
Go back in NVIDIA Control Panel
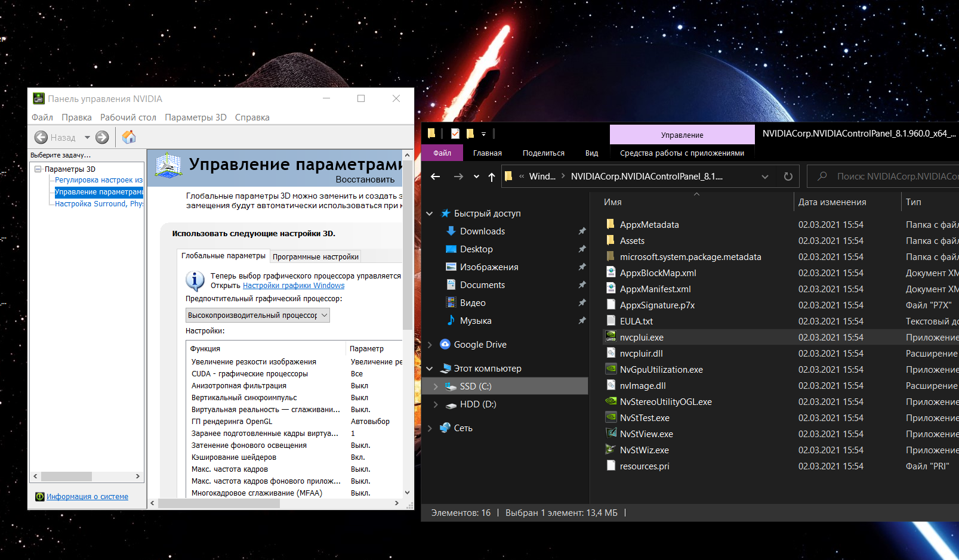click(x=54, y=137)
